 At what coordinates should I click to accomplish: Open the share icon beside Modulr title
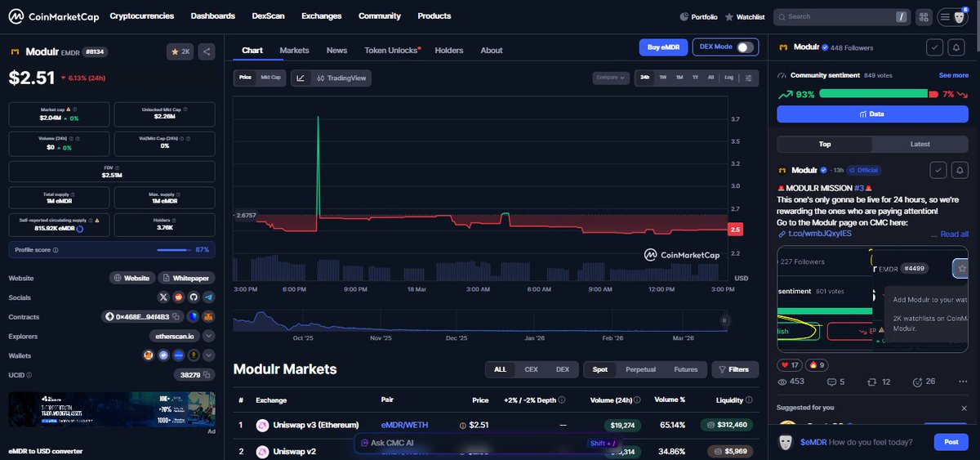(x=207, y=51)
